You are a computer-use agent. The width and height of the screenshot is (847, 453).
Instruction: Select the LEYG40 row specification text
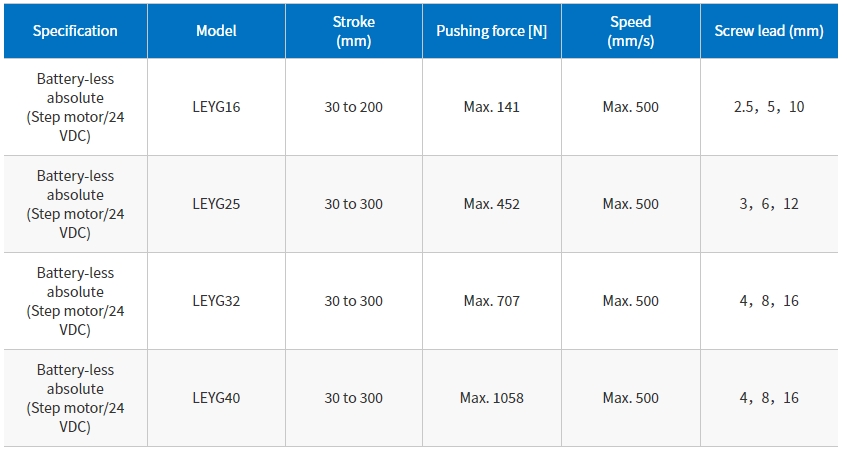pyautogui.click(x=75, y=398)
